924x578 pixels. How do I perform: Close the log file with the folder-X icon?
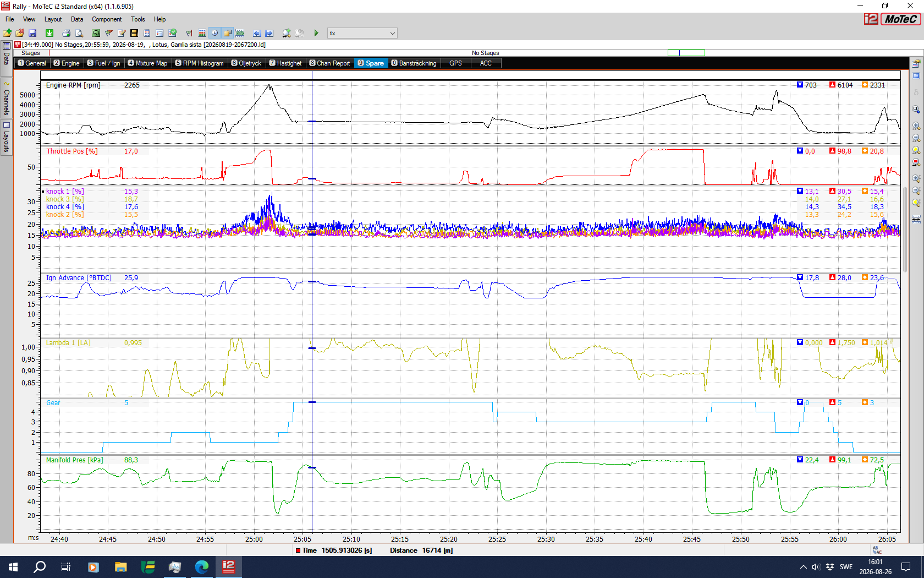20,33
